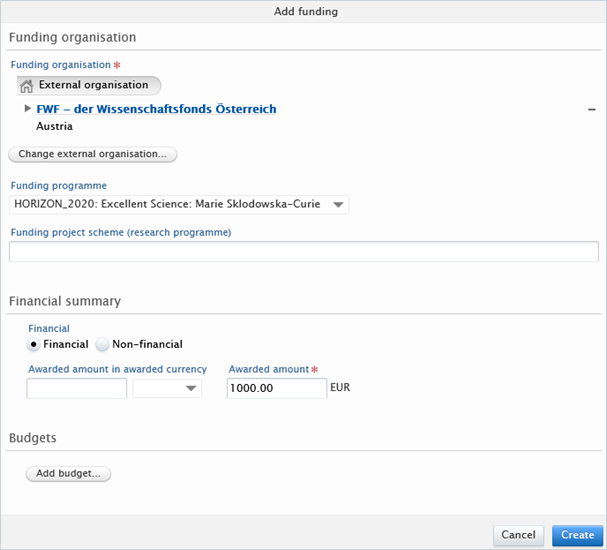Select the Financial radio option
The width and height of the screenshot is (607, 550).
(x=34, y=344)
